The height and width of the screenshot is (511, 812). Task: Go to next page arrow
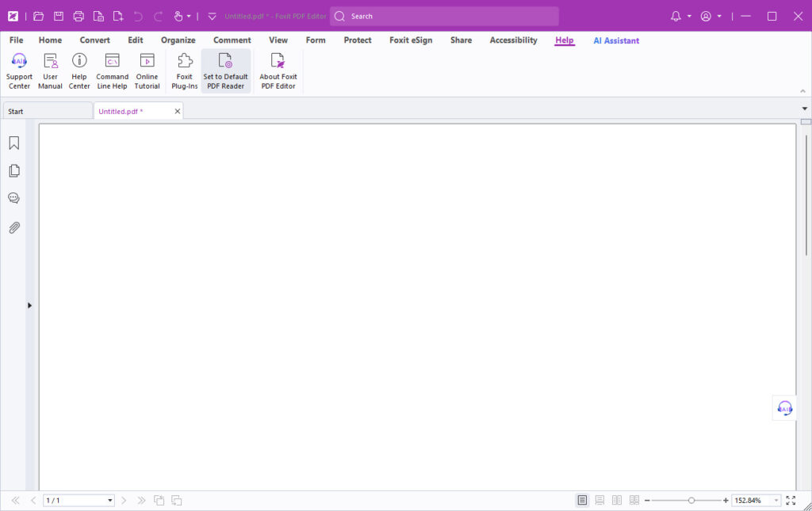click(124, 500)
